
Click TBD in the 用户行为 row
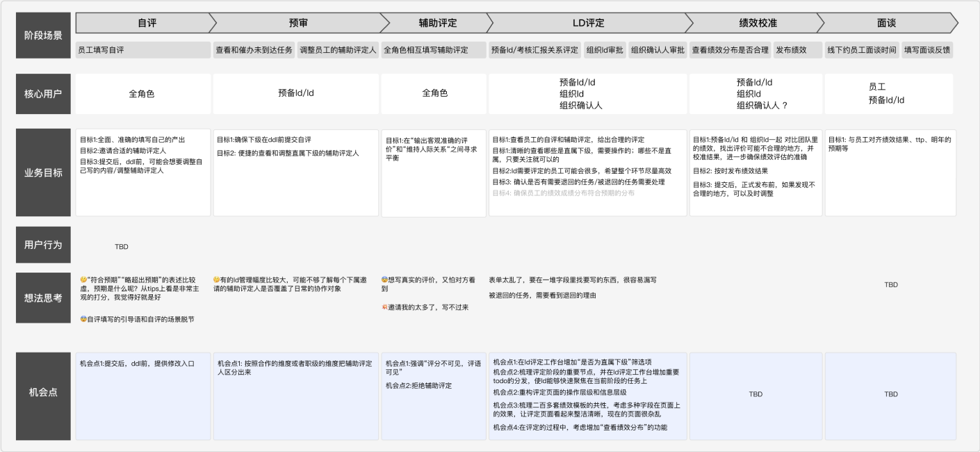(122, 247)
